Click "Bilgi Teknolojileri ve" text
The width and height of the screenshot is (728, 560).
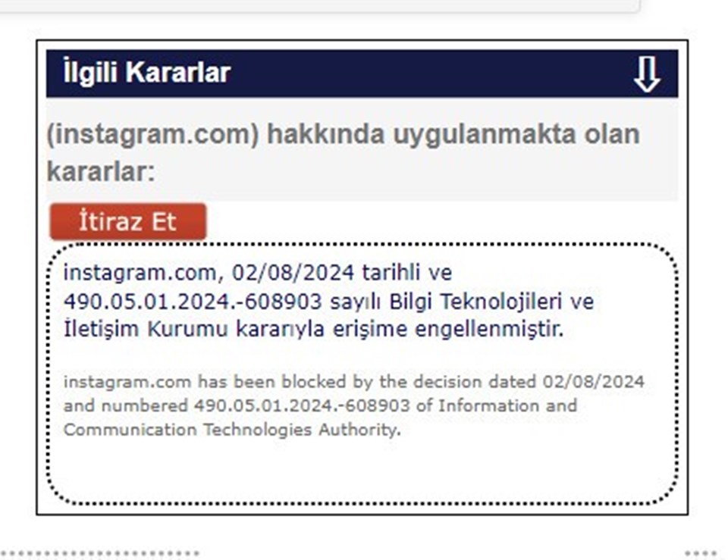491,302
